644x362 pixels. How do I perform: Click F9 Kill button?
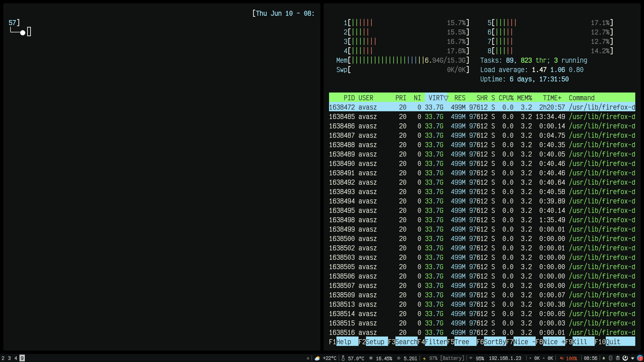[x=580, y=342]
